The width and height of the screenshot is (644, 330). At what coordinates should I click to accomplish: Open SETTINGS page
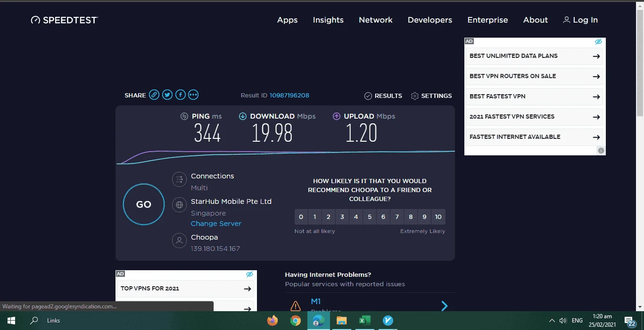(431, 96)
